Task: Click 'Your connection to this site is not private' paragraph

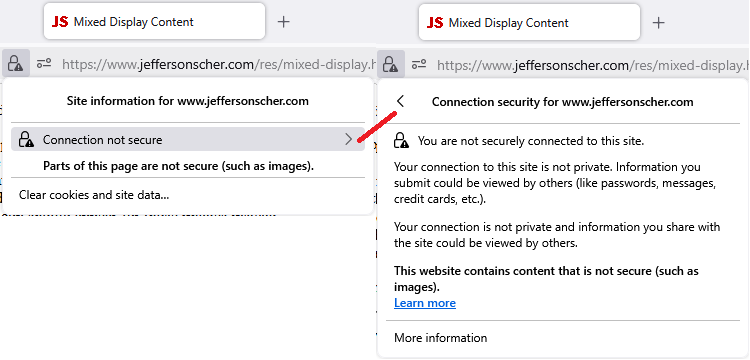Action: pyautogui.click(x=555, y=183)
